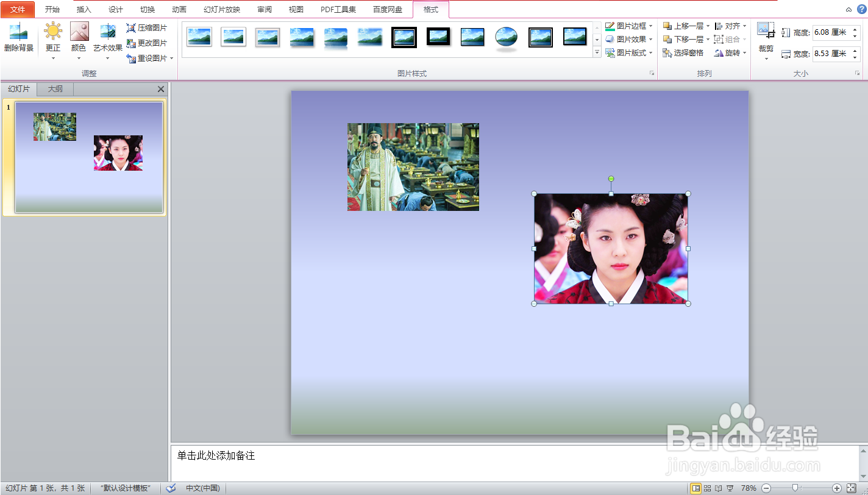Move to the previous row of picture styles
Image resolution: width=868 pixels, height=495 pixels.
(x=597, y=27)
